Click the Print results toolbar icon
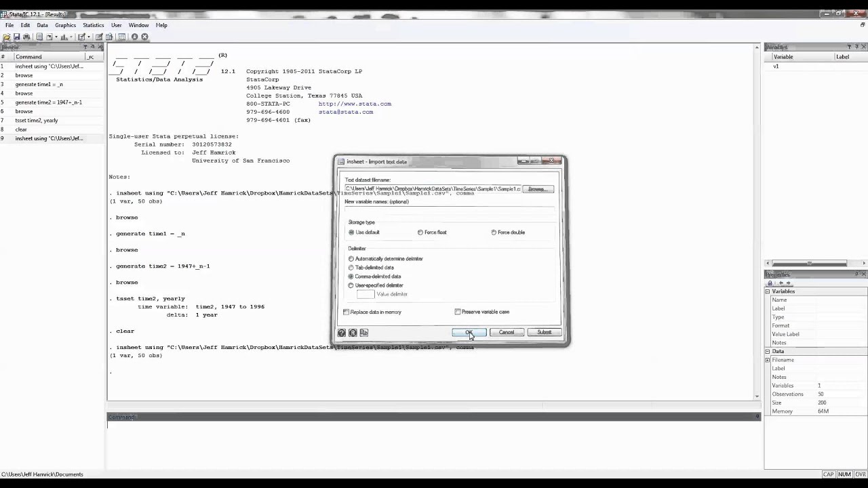 tap(26, 37)
